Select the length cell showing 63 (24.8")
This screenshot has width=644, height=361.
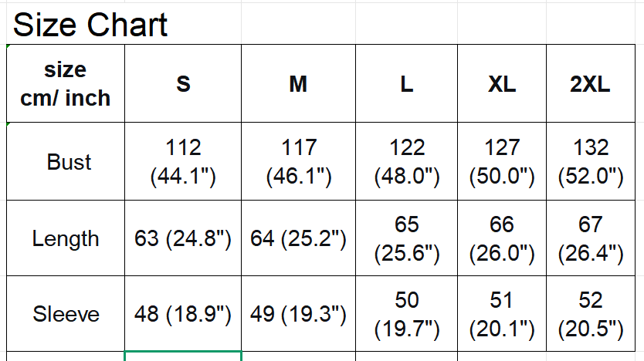183,238
